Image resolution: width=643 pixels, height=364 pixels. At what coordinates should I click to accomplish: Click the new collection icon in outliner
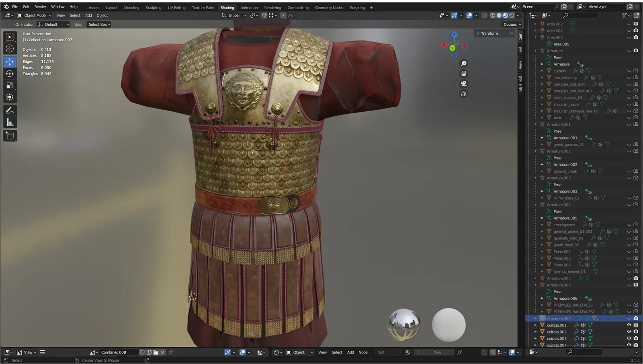tap(637, 15)
